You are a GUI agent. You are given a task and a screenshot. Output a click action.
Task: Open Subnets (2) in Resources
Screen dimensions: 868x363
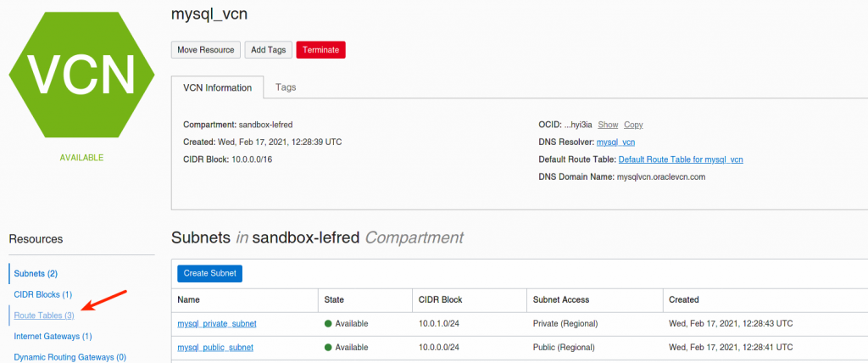coord(36,273)
